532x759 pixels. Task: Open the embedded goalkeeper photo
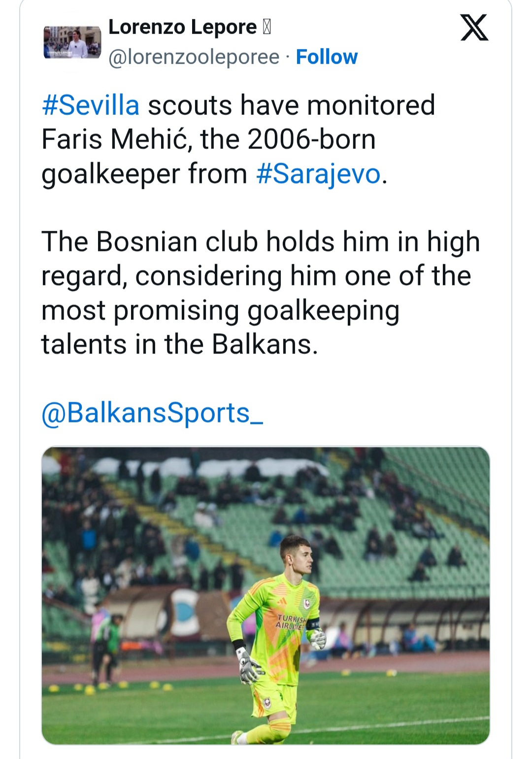266,595
